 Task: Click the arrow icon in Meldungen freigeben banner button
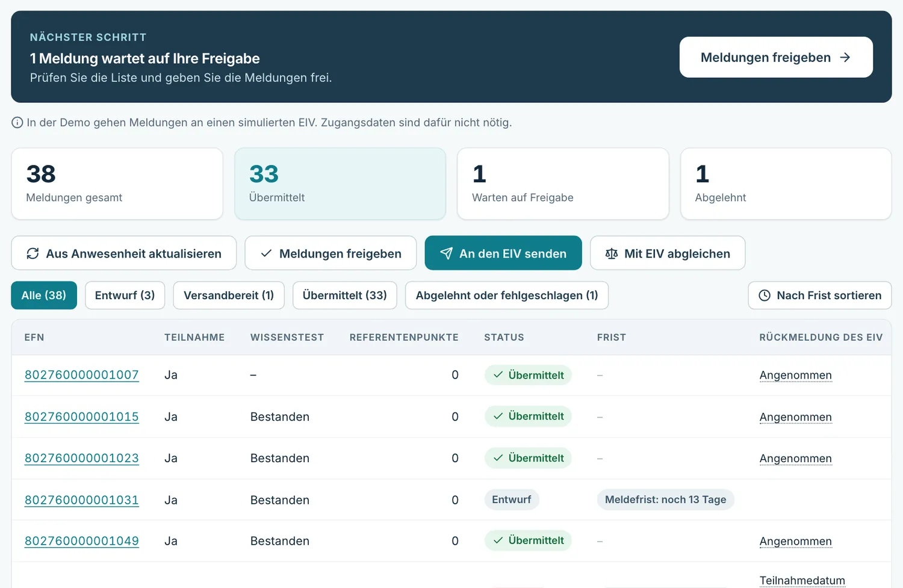(x=845, y=57)
